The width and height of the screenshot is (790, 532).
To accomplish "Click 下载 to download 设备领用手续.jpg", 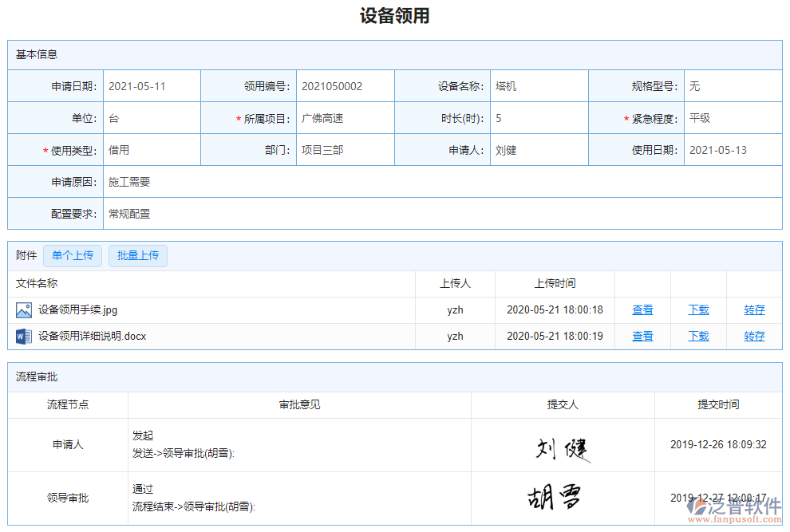I will click(697, 309).
